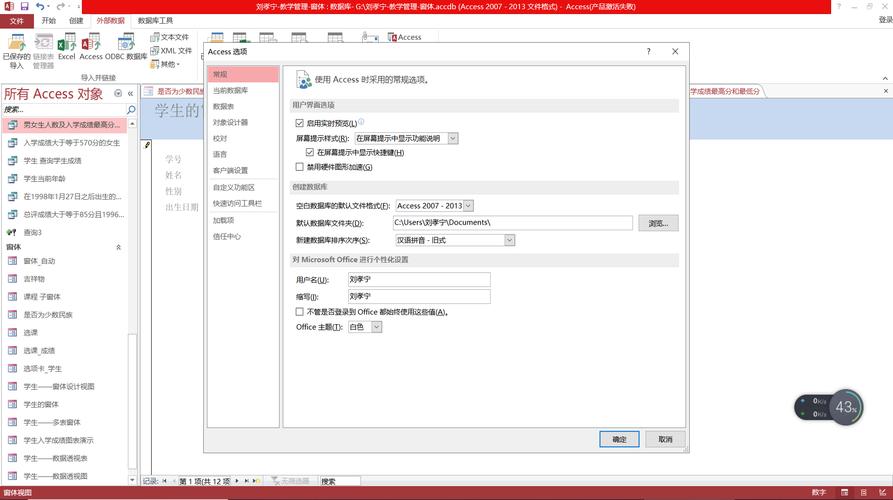Toggle 不管是否登录到 Office 都始终使用这些值 checkbox
This screenshot has width=893, height=500.
[300, 312]
